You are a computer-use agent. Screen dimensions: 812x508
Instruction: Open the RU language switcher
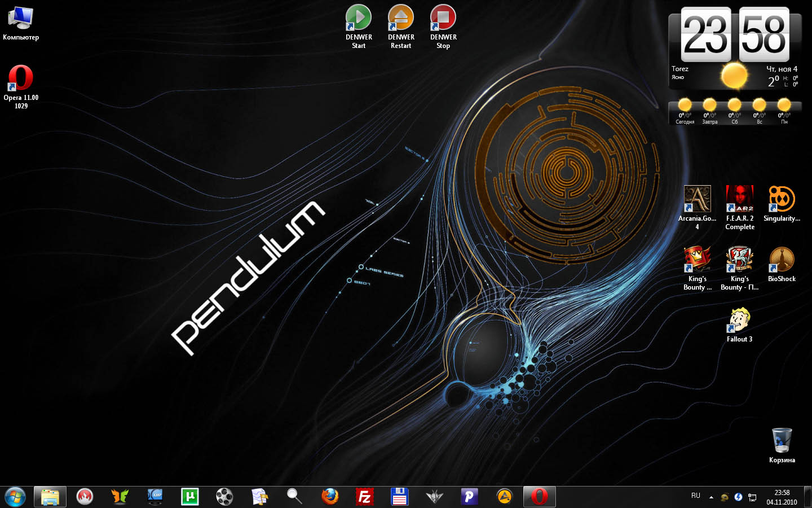[696, 496]
